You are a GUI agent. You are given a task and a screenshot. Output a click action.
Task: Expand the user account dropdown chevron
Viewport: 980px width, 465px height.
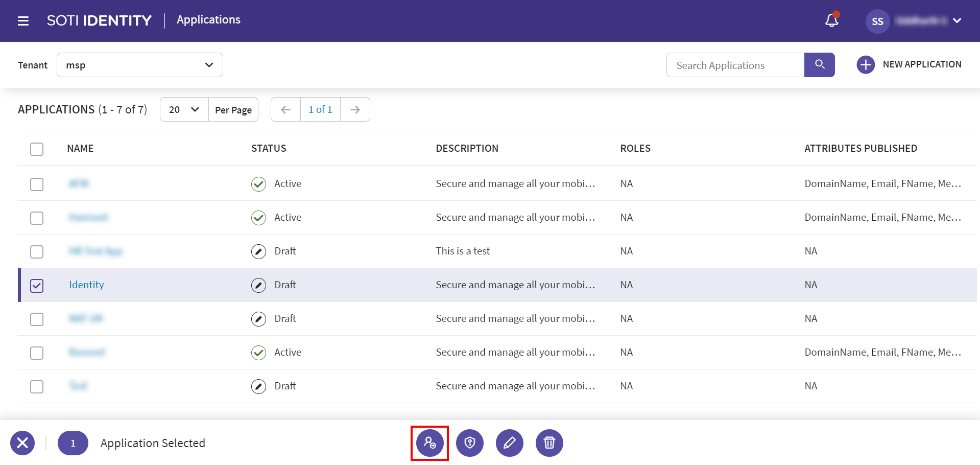tap(957, 21)
